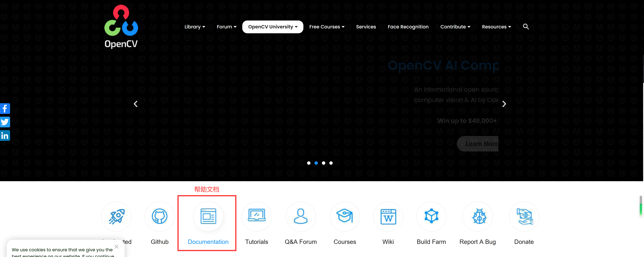Click the Tutorials laptop icon
Image resolution: width=644 pixels, height=257 pixels.
pos(256,216)
